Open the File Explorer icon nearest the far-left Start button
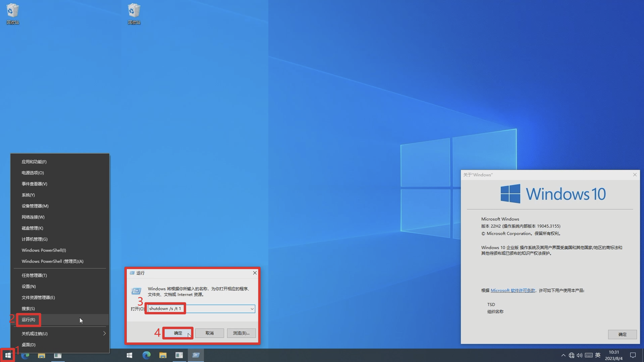 coord(42,355)
